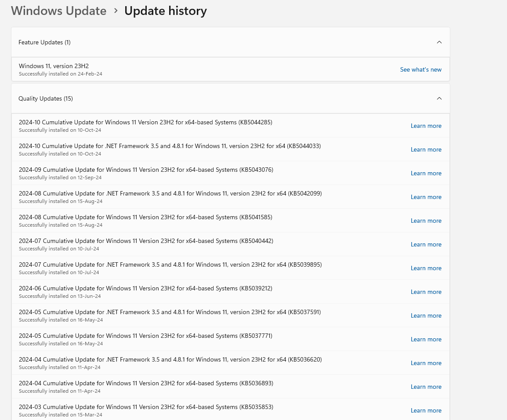Open Learn more for KB5043076
The image size is (507, 420).
pos(426,173)
